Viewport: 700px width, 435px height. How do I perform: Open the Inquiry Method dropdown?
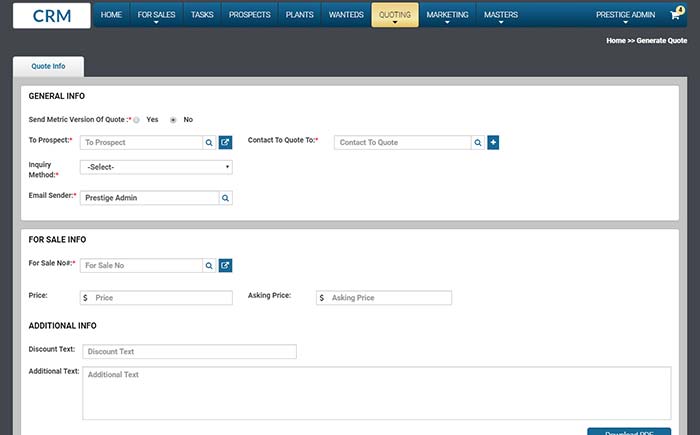pyautogui.click(x=157, y=168)
